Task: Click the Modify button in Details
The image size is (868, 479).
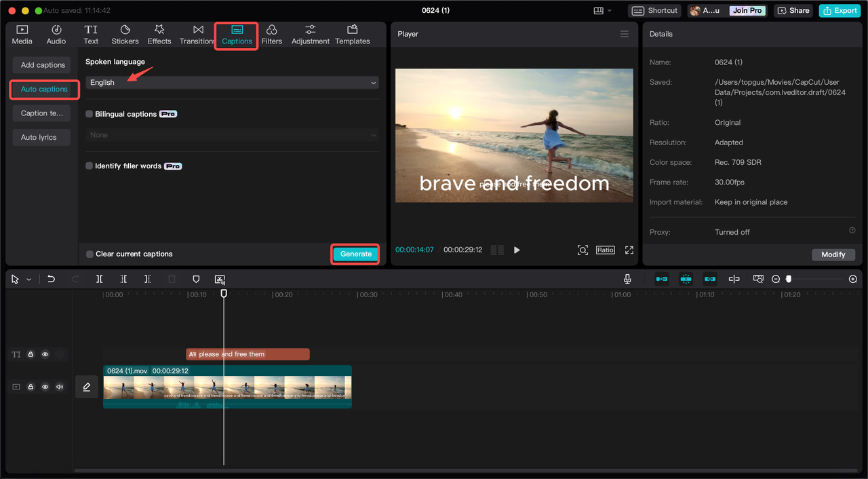Action: click(833, 254)
